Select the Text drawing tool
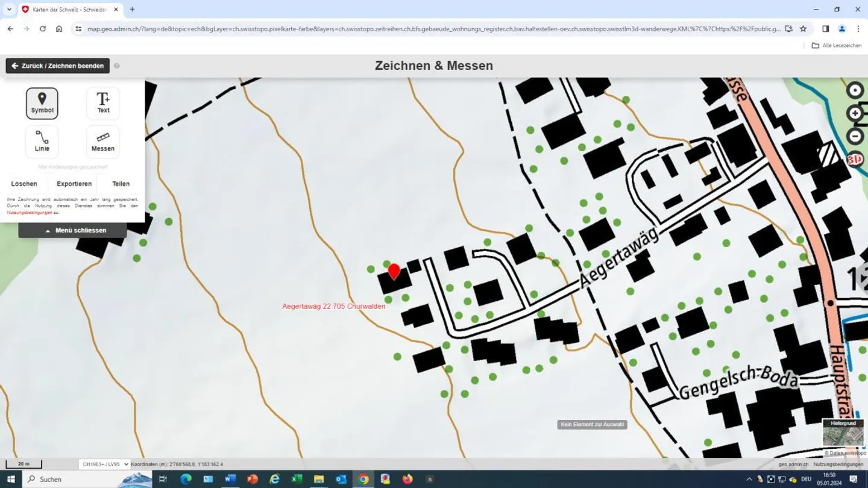Screen dimensions: 868x488 click(x=103, y=103)
